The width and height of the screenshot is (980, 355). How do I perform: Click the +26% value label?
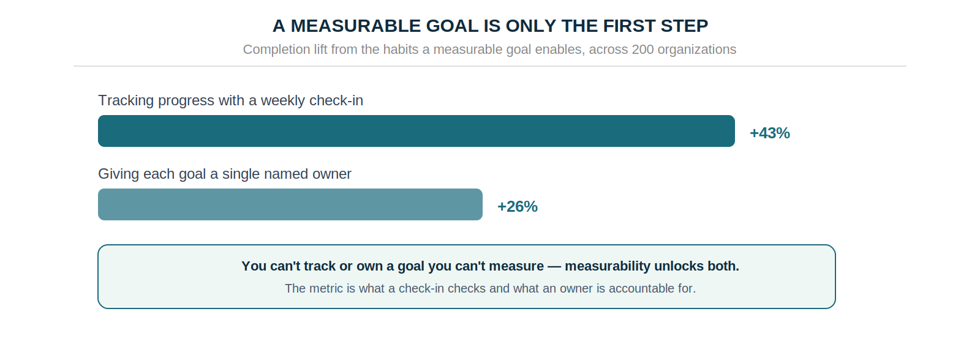click(x=518, y=206)
